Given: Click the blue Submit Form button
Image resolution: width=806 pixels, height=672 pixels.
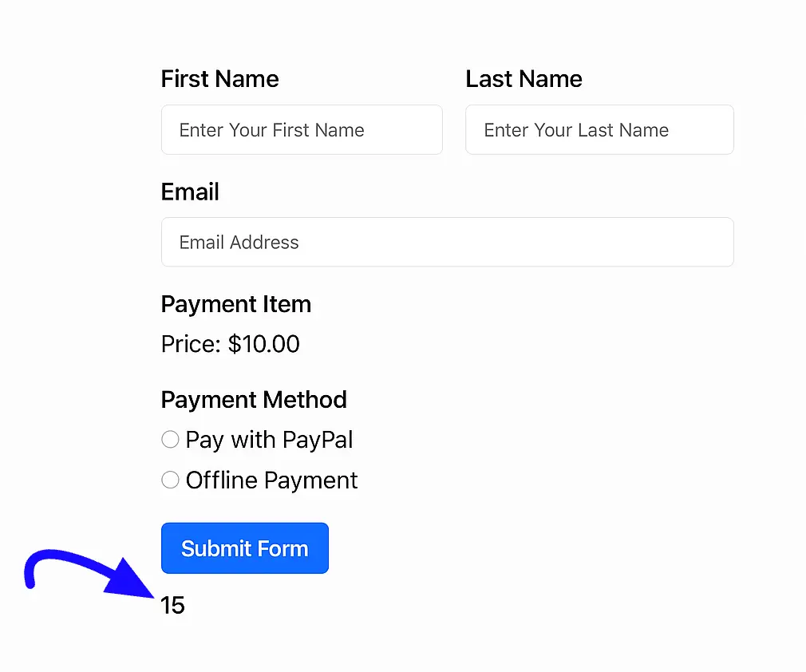Looking at the screenshot, I should tap(245, 548).
